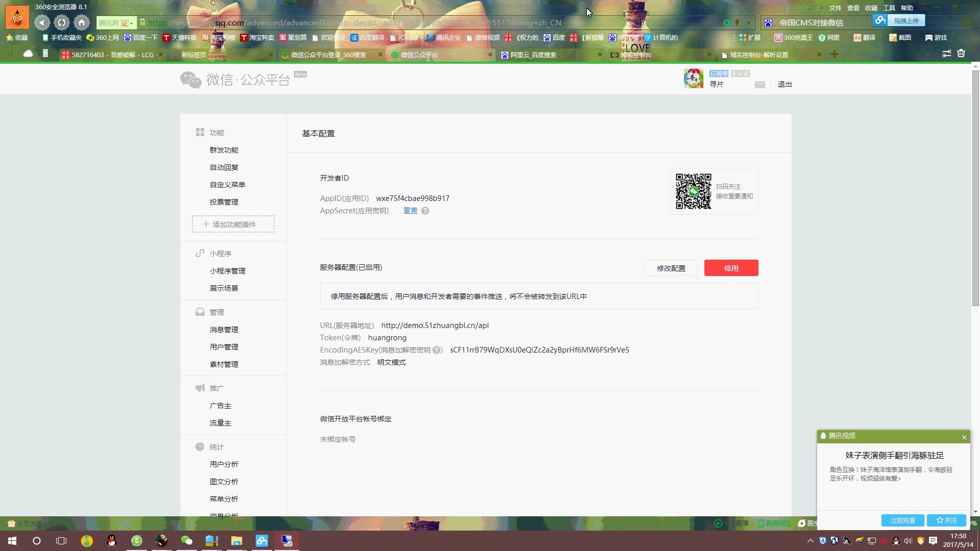Click the QR code image for 扫码关注
Viewport: 980px width, 551px height.
tap(694, 191)
